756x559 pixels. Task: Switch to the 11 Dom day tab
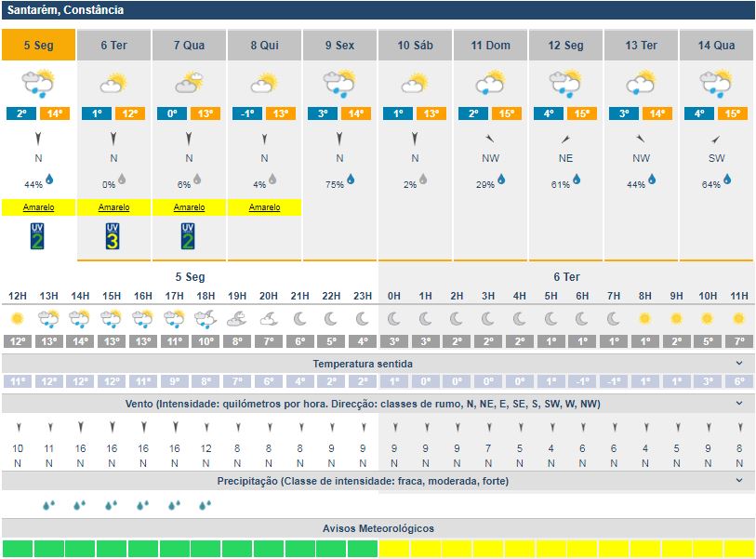tap(490, 45)
